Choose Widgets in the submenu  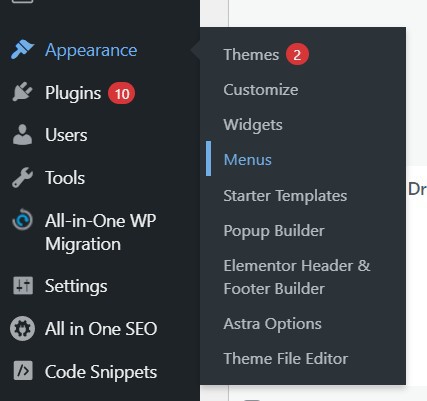tap(253, 125)
